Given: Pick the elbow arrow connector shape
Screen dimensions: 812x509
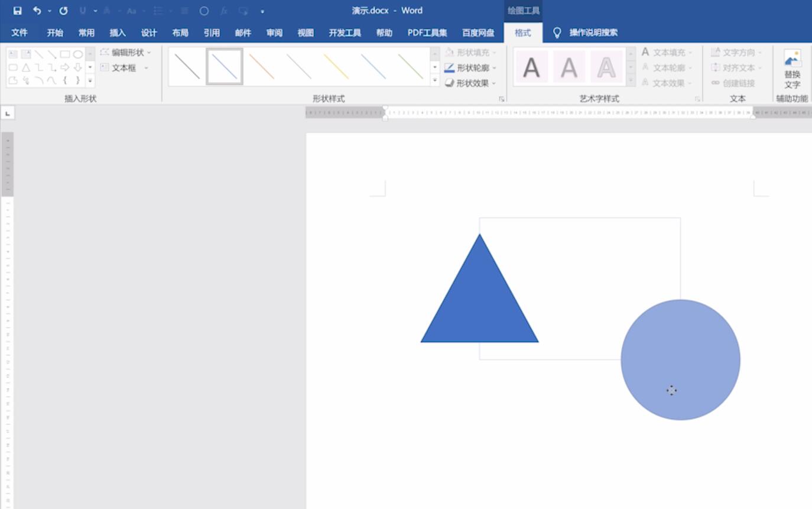Looking at the screenshot, I should 52,67.
